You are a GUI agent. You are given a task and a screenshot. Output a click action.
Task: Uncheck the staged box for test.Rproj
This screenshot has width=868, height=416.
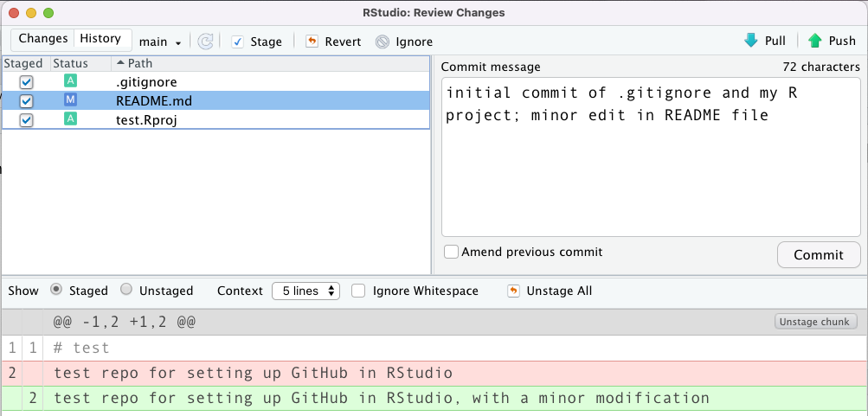[x=26, y=120]
